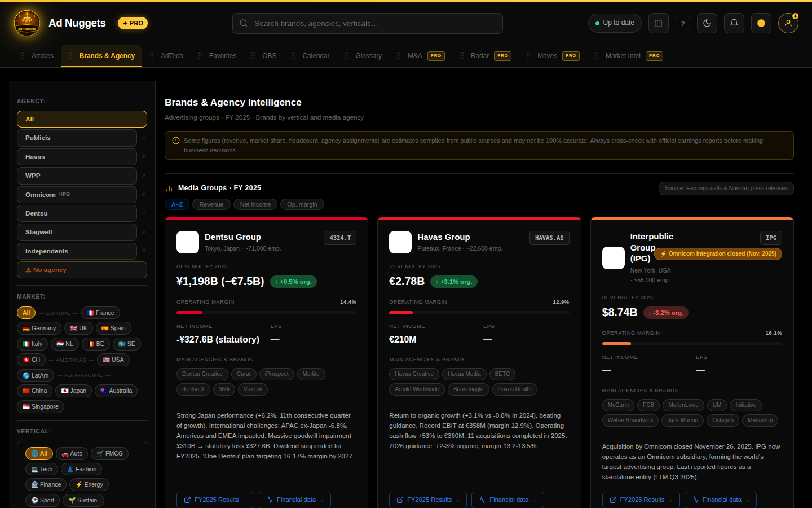This screenshot has width=812, height=508.
Task: Open external link arrow next to Dentsu
Action: [143, 213]
